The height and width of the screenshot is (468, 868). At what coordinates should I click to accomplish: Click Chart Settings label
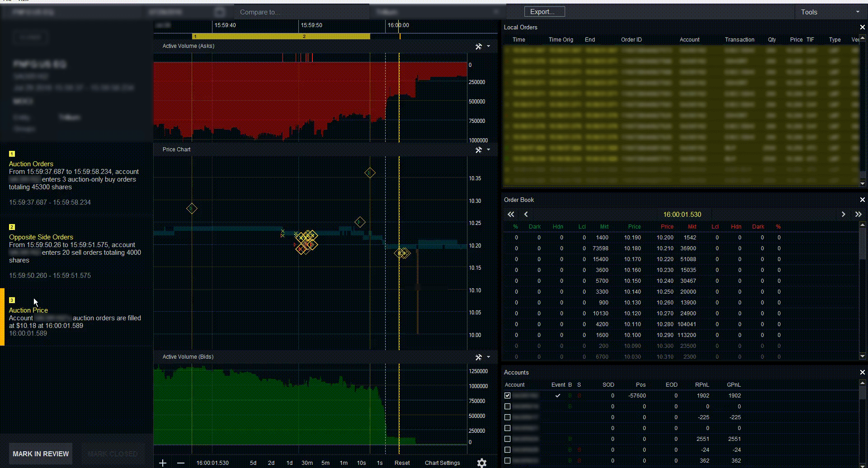(x=442, y=463)
